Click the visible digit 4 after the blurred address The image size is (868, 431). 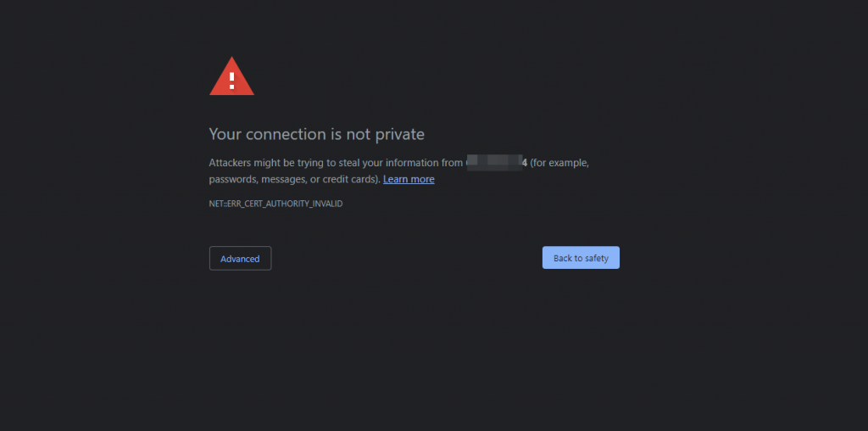point(524,162)
